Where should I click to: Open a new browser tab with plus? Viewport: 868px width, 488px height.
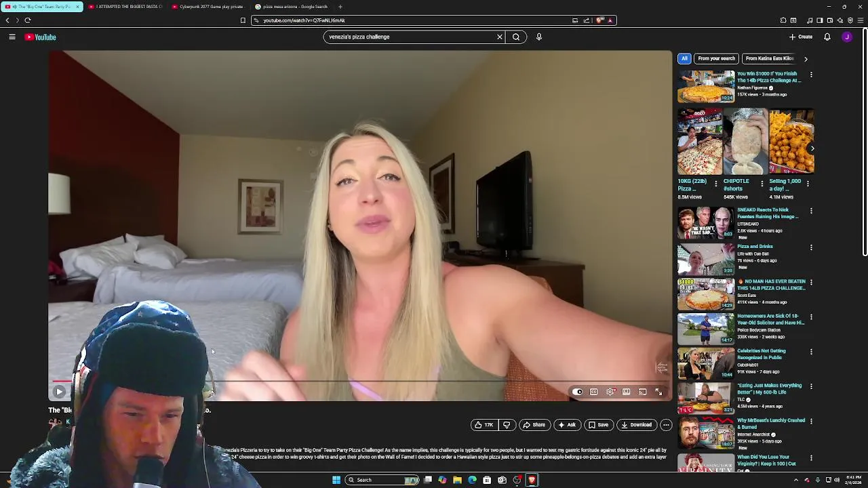pos(340,7)
